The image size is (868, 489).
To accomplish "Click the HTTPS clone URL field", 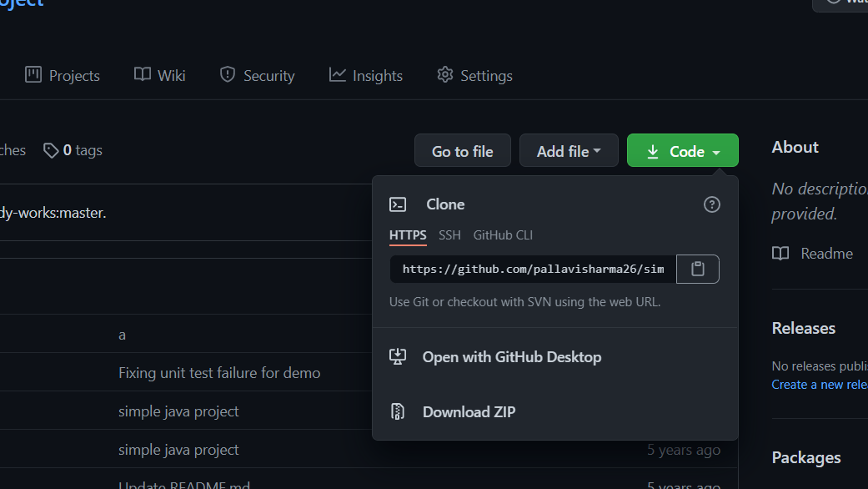I will point(533,270).
